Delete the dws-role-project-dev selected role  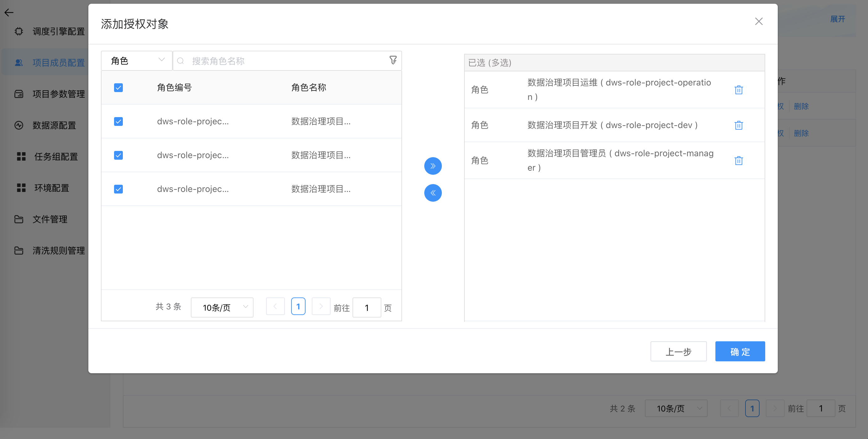[739, 125]
